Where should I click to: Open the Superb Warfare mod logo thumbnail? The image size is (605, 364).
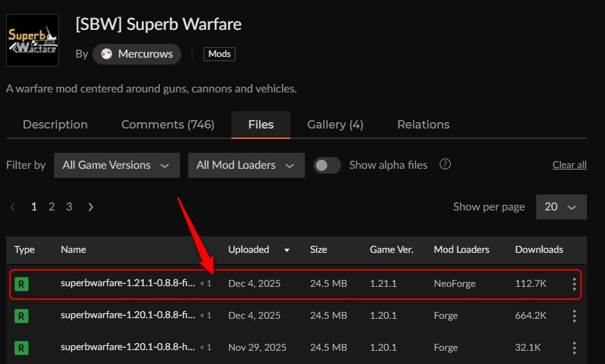(33, 40)
